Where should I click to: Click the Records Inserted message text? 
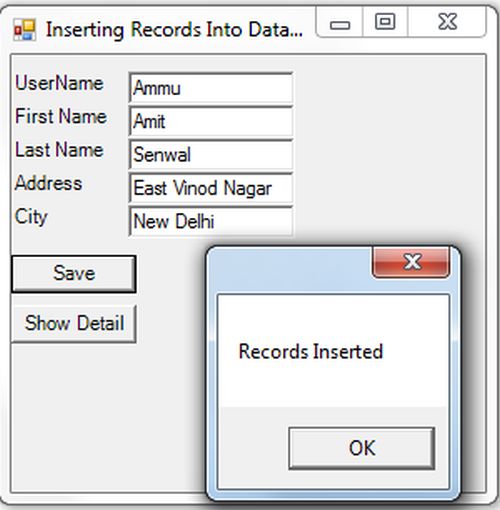coord(311,351)
